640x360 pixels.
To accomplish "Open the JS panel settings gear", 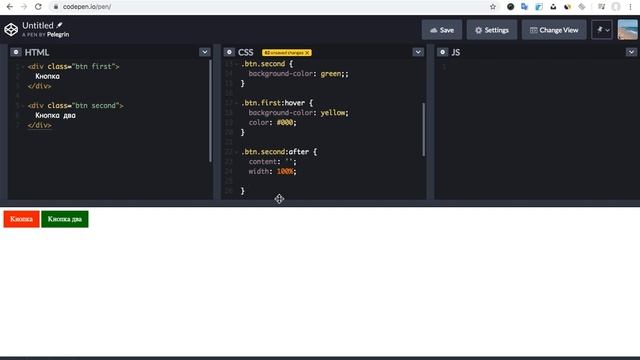I will tap(442, 52).
